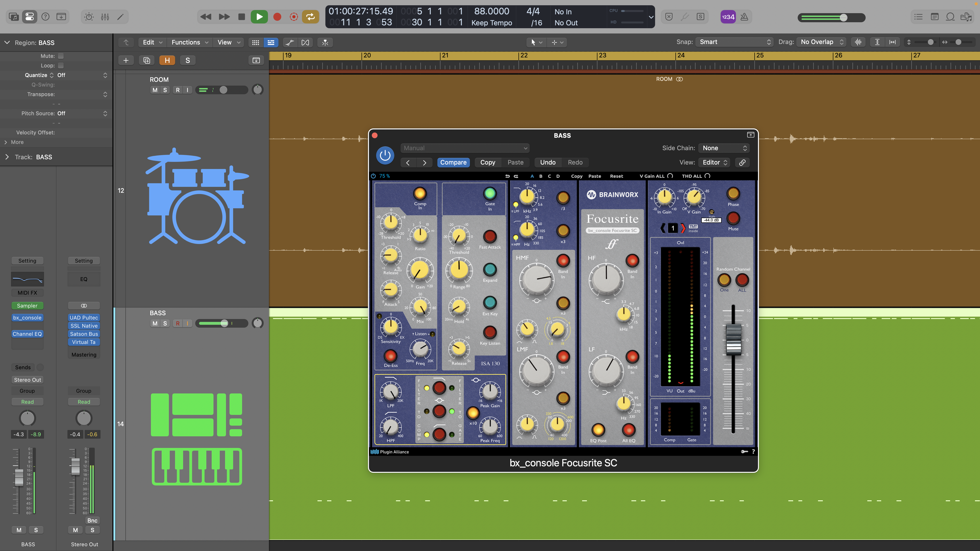Toggle the Cycle loop button
The width and height of the screenshot is (980, 551).
(x=310, y=17)
